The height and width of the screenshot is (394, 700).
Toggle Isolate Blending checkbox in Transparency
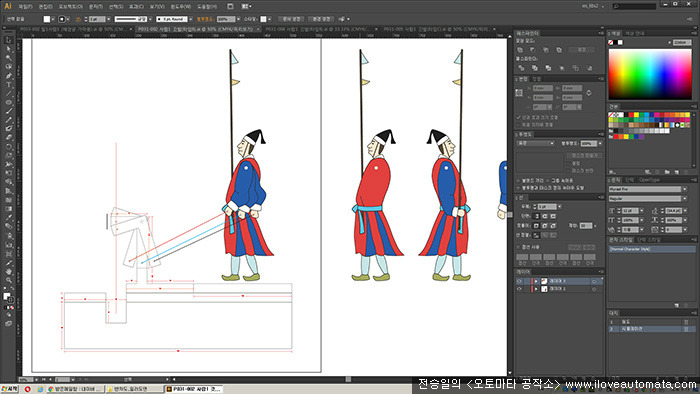(x=519, y=181)
